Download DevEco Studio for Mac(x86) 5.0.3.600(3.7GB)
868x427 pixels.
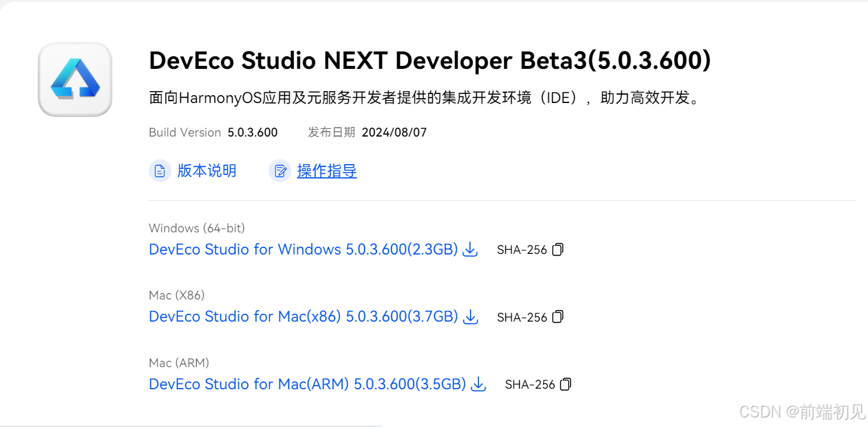point(303,317)
